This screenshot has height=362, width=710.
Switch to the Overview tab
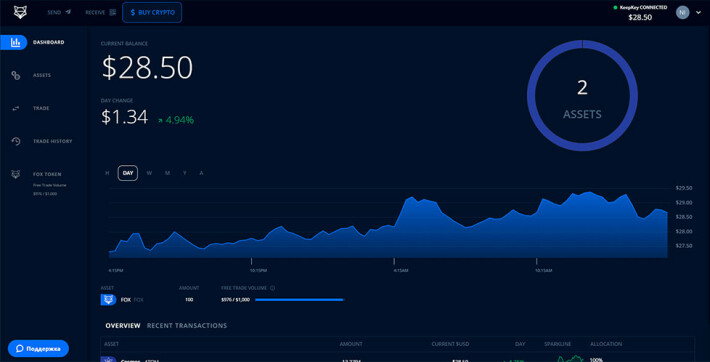tap(123, 326)
